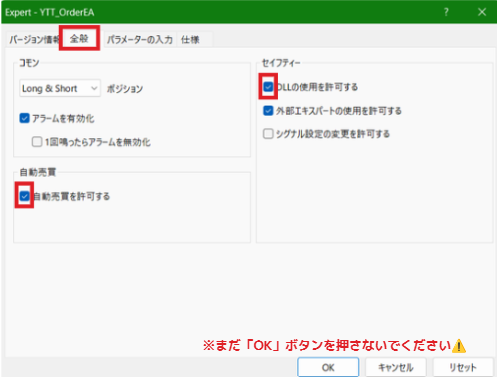Switch to the 仕様 tab

tap(190, 40)
